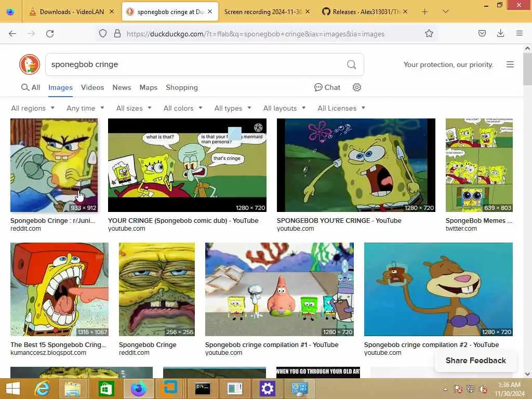This screenshot has width=532, height=399.
Task: Close the Releases Alex313031 tab
Action: 405,12
